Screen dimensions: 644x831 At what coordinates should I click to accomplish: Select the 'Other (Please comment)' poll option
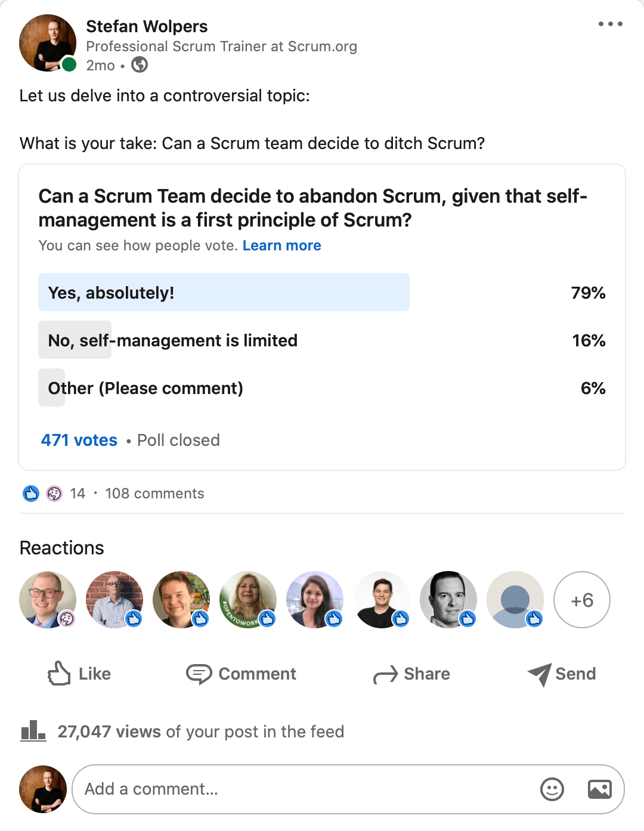(x=145, y=388)
